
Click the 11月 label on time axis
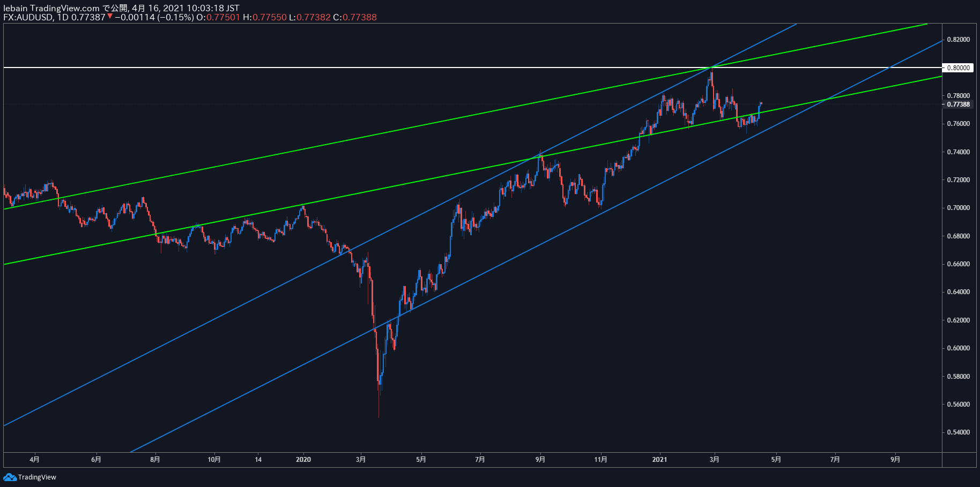coord(601,460)
